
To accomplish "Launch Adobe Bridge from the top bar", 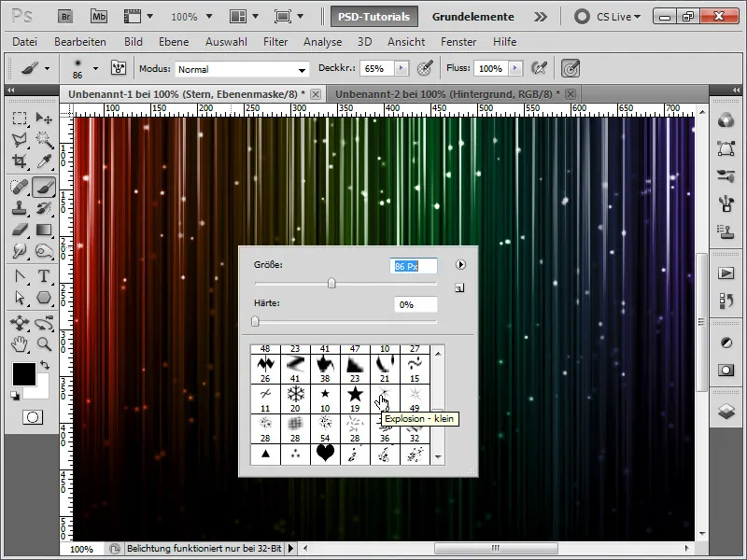I will click(65, 17).
